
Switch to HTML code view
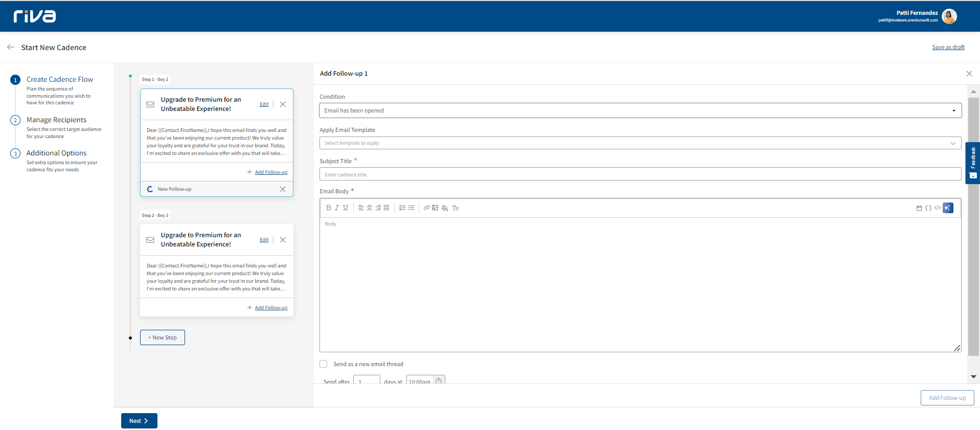pyautogui.click(x=938, y=208)
